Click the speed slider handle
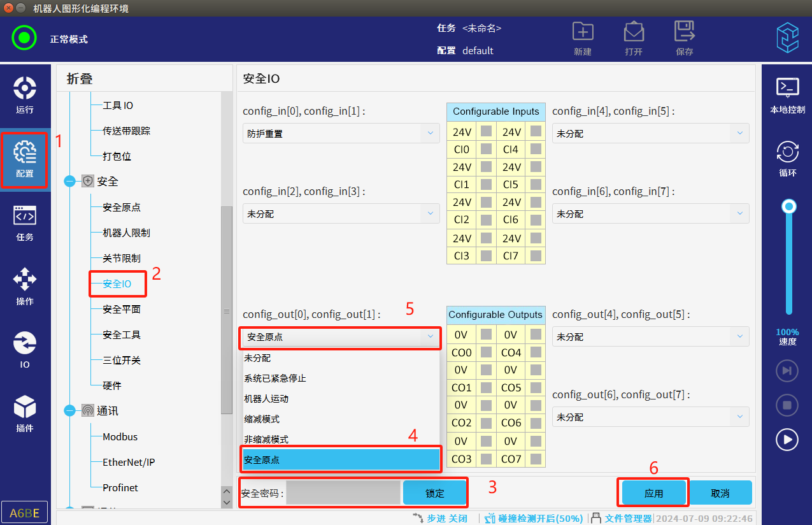Screen dimensions: 812x525 pos(789,206)
